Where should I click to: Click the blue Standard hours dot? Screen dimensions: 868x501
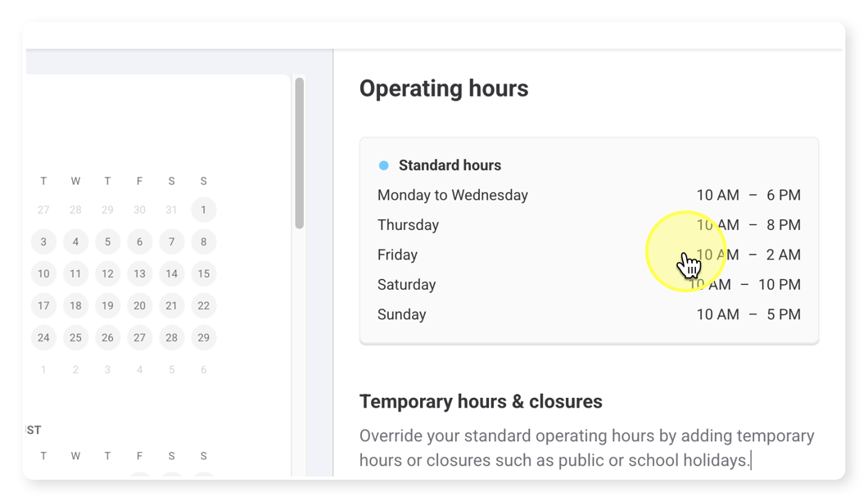[383, 165]
